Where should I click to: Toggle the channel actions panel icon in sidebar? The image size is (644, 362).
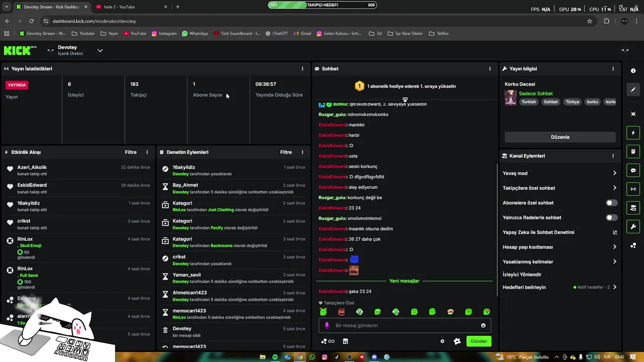[x=633, y=208]
